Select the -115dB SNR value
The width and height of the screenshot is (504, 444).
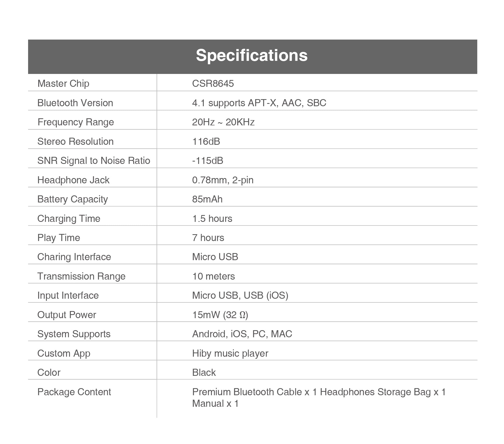pos(208,161)
